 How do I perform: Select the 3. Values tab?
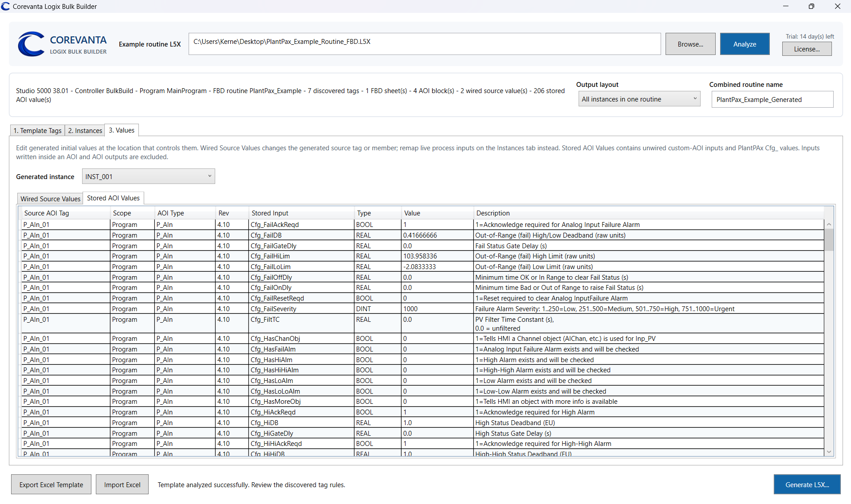[122, 130]
